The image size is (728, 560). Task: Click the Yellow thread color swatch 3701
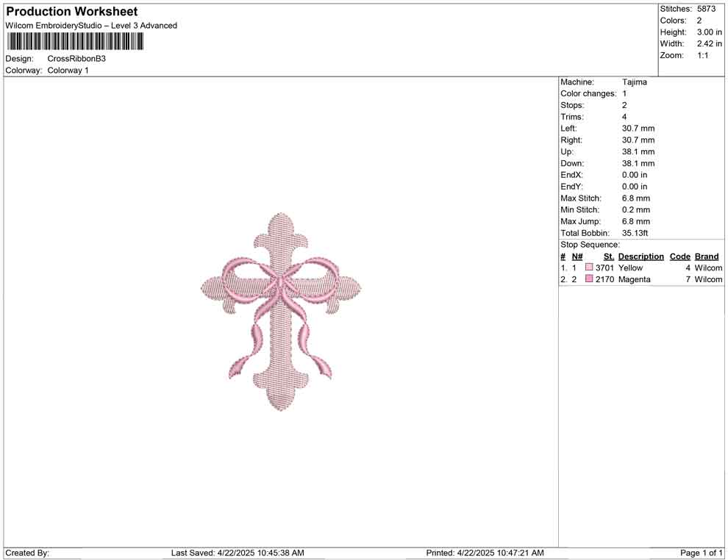point(588,268)
